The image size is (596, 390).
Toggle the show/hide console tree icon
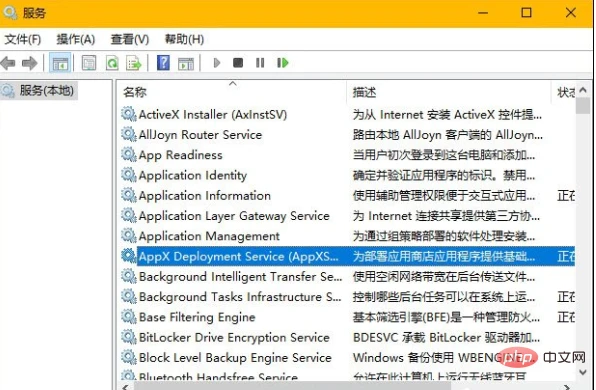pyautogui.click(x=60, y=63)
